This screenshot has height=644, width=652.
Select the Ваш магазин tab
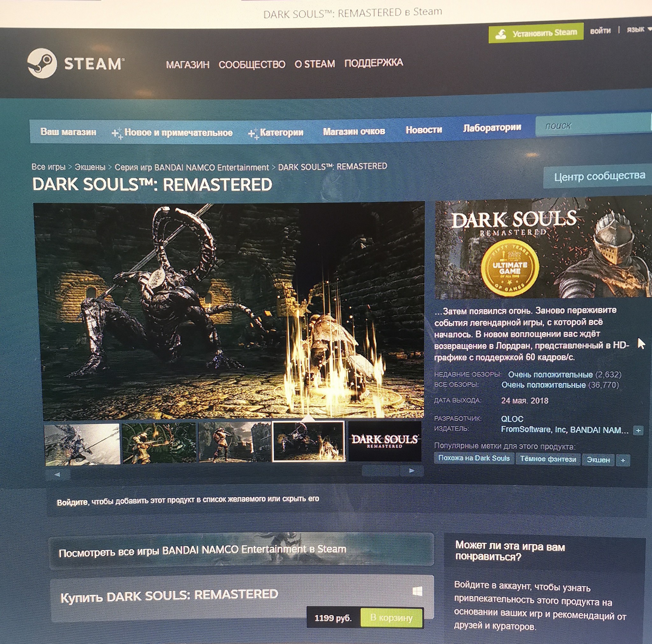click(68, 132)
